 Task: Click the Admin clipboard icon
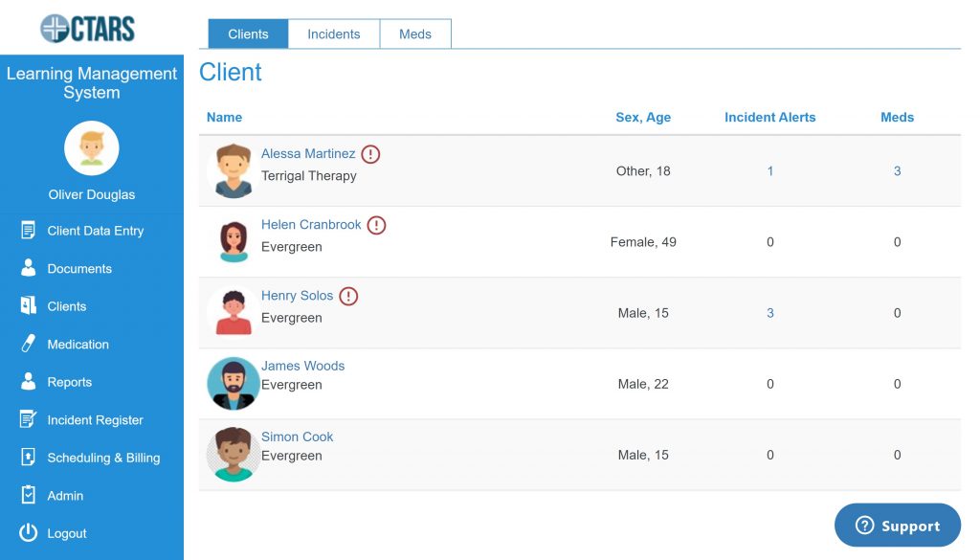click(x=28, y=496)
